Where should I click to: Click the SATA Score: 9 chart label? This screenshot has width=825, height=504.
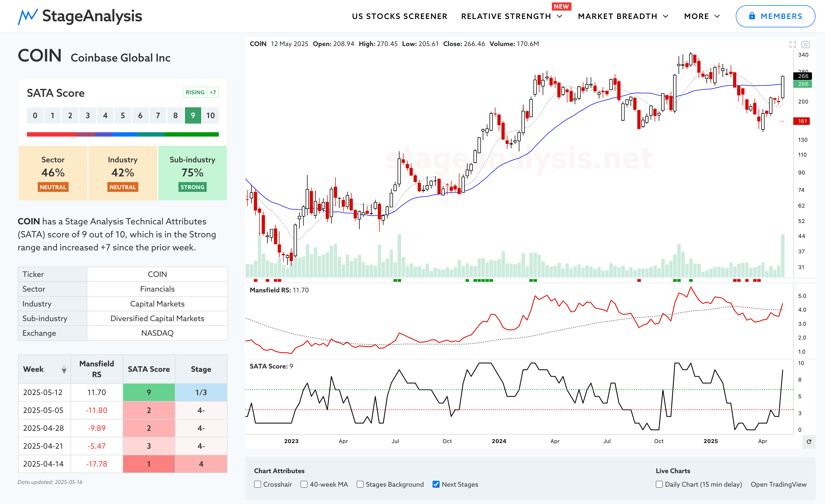pyautogui.click(x=271, y=366)
